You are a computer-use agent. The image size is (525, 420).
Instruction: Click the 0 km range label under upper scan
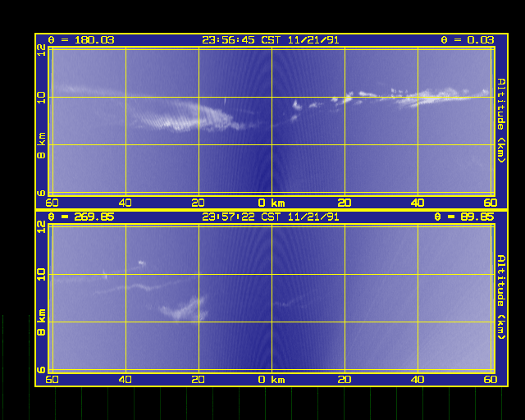tap(272, 203)
